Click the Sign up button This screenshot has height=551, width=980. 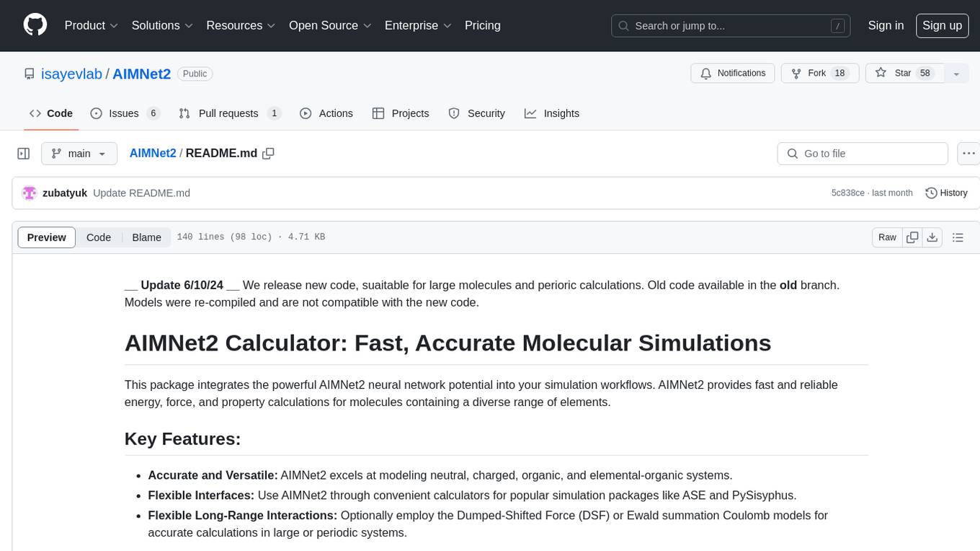pyautogui.click(x=942, y=25)
